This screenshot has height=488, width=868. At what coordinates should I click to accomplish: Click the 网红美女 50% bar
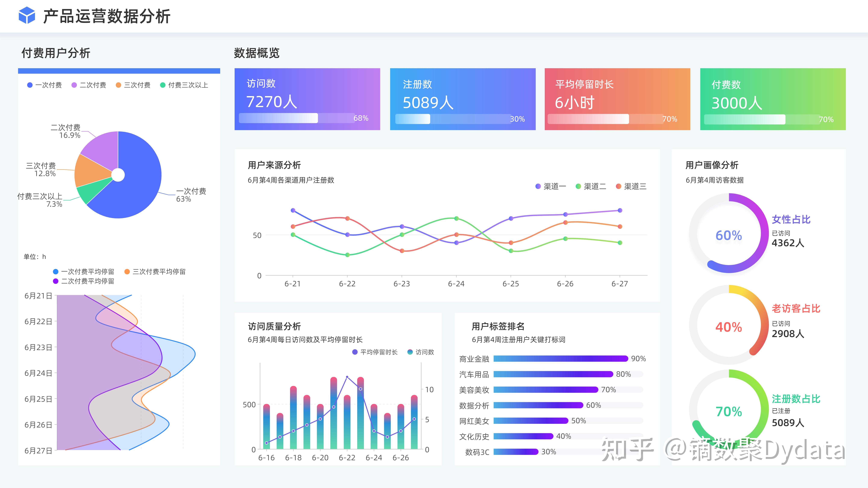(x=531, y=421)
